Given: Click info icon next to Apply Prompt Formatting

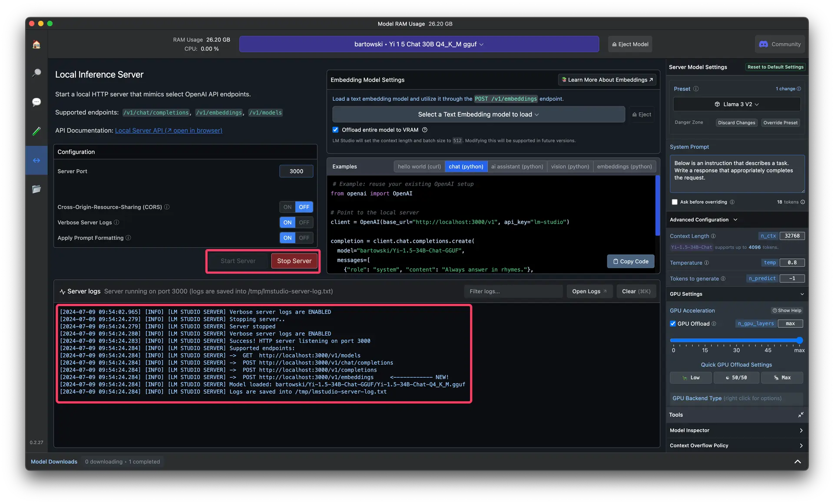Looking at the screenshot, I should [128, 238].
